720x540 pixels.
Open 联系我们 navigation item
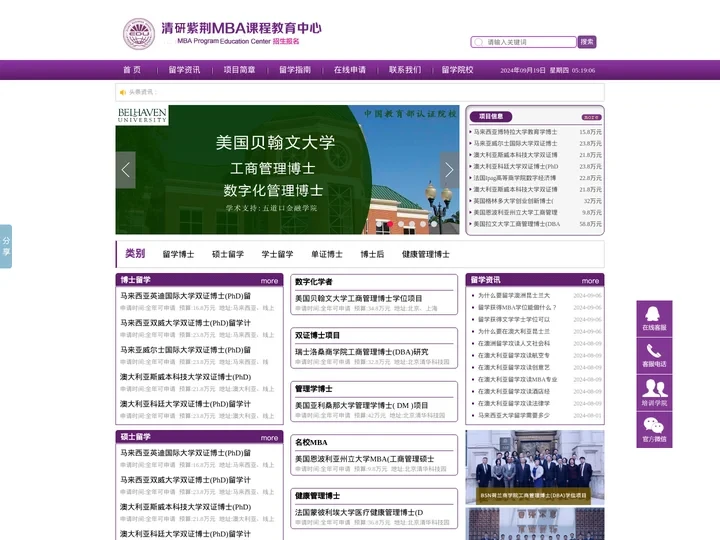point(405,70)
